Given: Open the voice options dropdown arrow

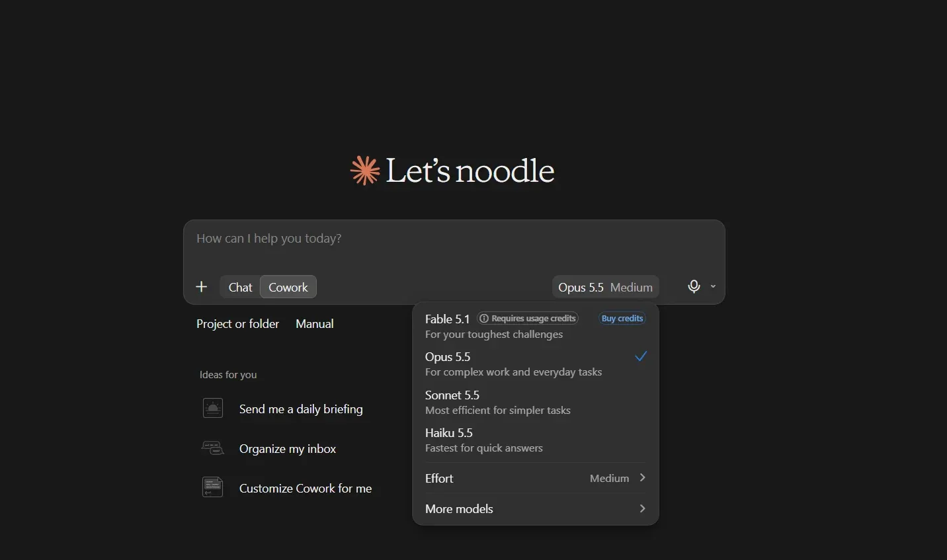Looking at the screenshot, I should 713,286.
